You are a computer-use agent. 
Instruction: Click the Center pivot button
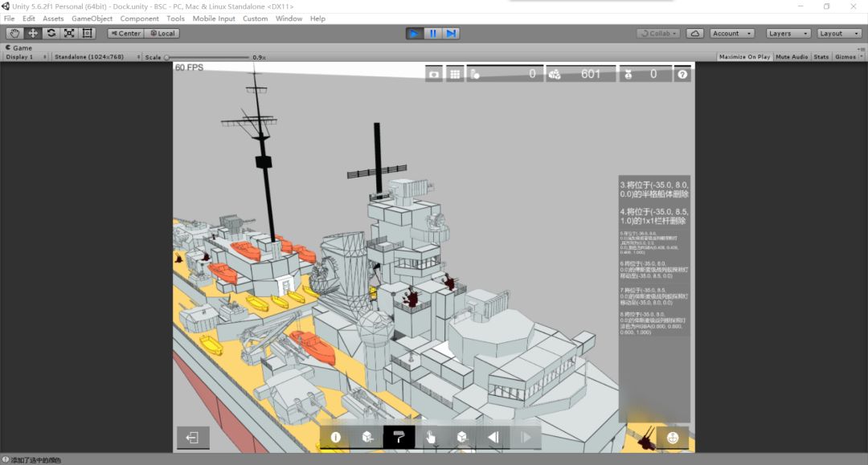(125, 33)
